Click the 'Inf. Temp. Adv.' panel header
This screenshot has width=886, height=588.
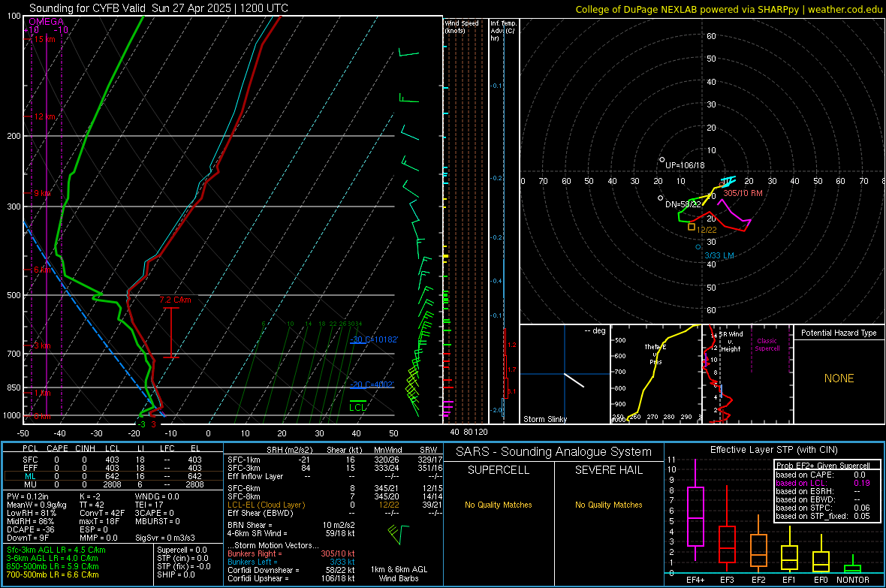(503, 31)
